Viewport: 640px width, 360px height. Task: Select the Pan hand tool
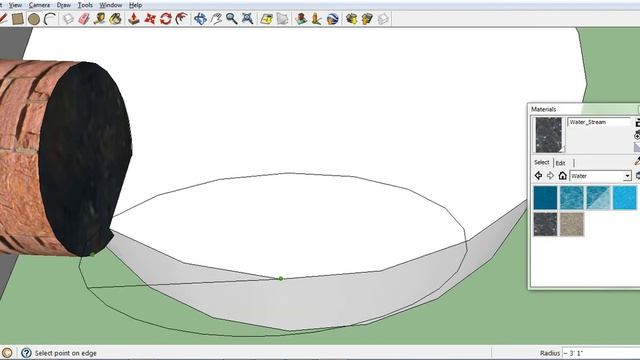[216, 19]
